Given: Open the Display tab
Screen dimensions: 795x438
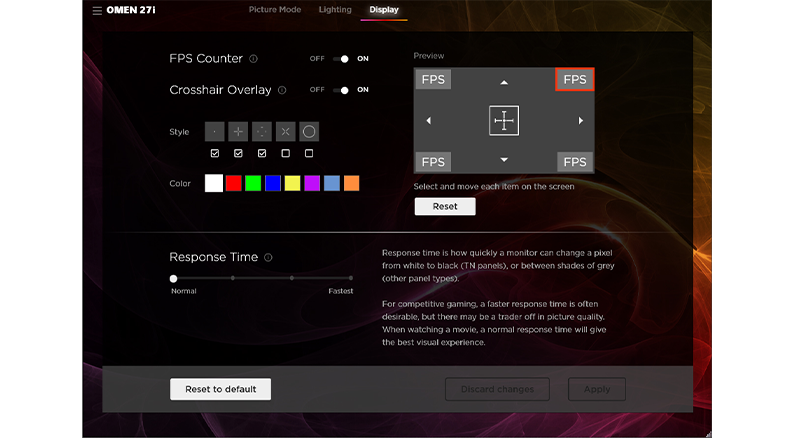Looking at the screenshot, I should click(384, 10).
